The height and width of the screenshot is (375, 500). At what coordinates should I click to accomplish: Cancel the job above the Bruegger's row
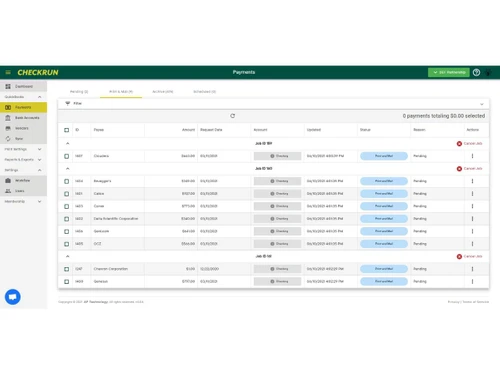click(x=469, y=169)
